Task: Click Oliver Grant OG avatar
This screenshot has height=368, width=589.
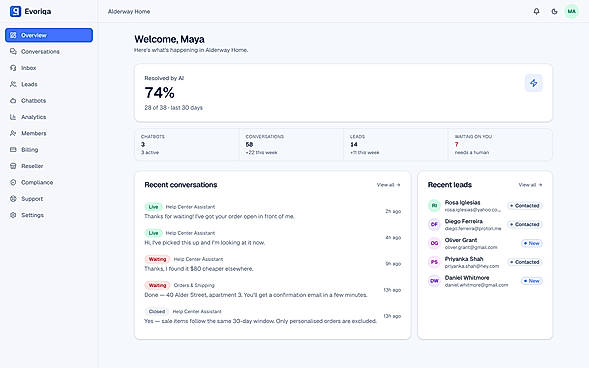Action: click(434, 243)
